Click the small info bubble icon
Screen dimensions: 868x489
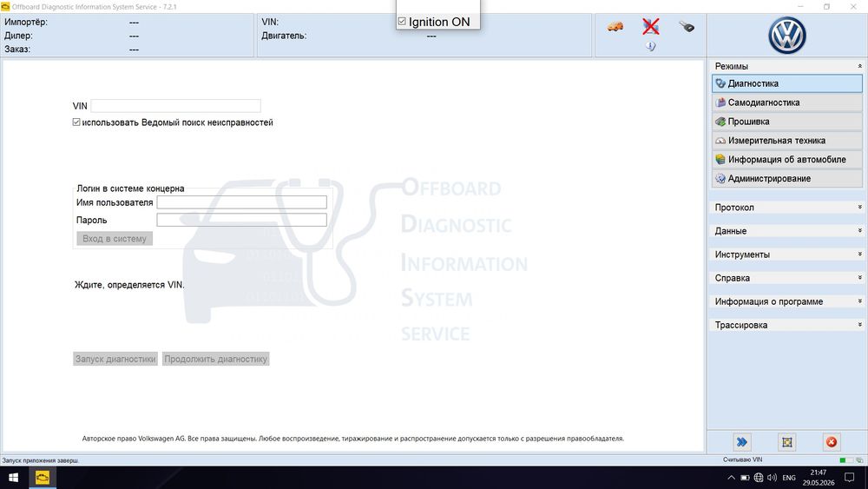click(650, 47)
